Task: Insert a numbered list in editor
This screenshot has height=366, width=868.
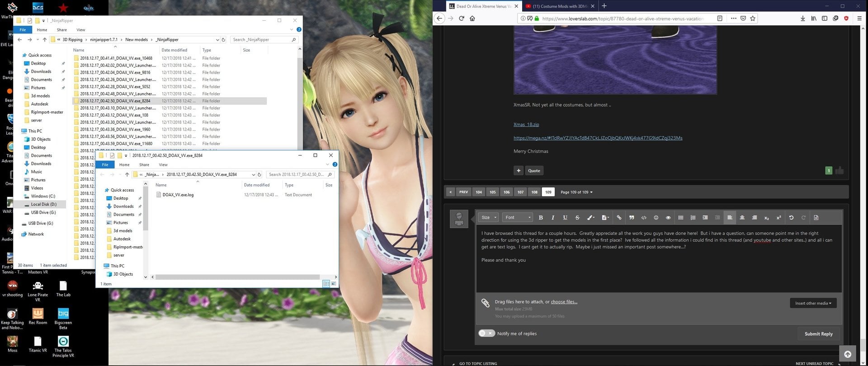Action: click(x=693, y=218)
